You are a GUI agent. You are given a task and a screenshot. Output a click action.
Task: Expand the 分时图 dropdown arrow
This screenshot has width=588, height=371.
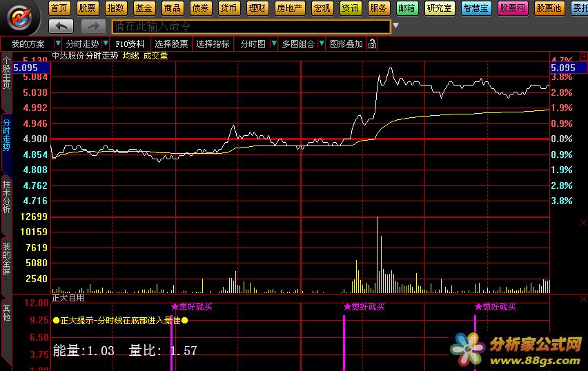click(x=274, y=43)
